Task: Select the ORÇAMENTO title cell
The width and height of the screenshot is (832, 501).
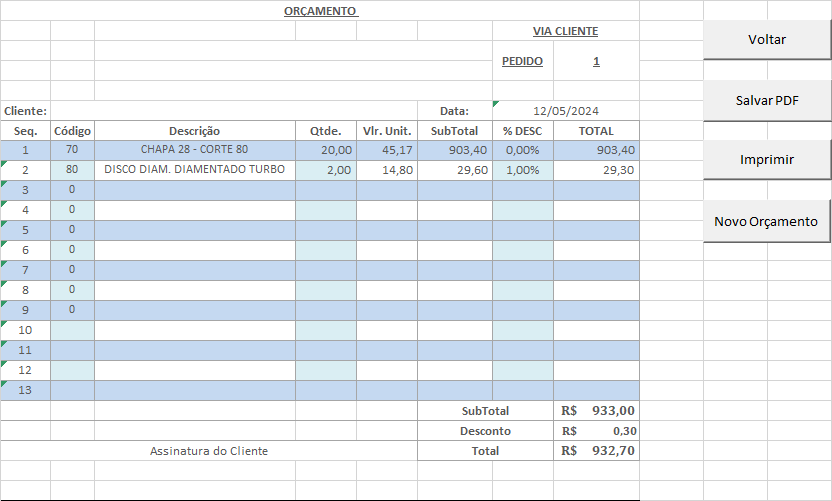Action: pyautogui.click(x=320, y=11)
